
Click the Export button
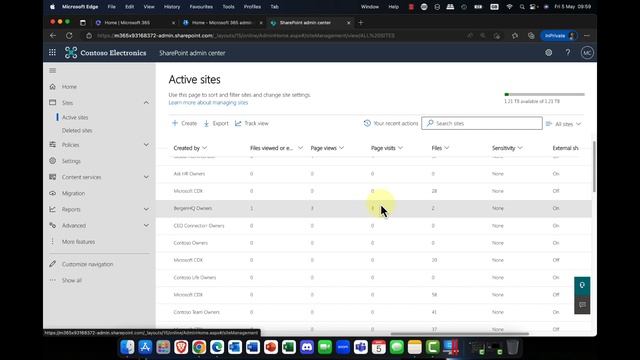[216, 123]
